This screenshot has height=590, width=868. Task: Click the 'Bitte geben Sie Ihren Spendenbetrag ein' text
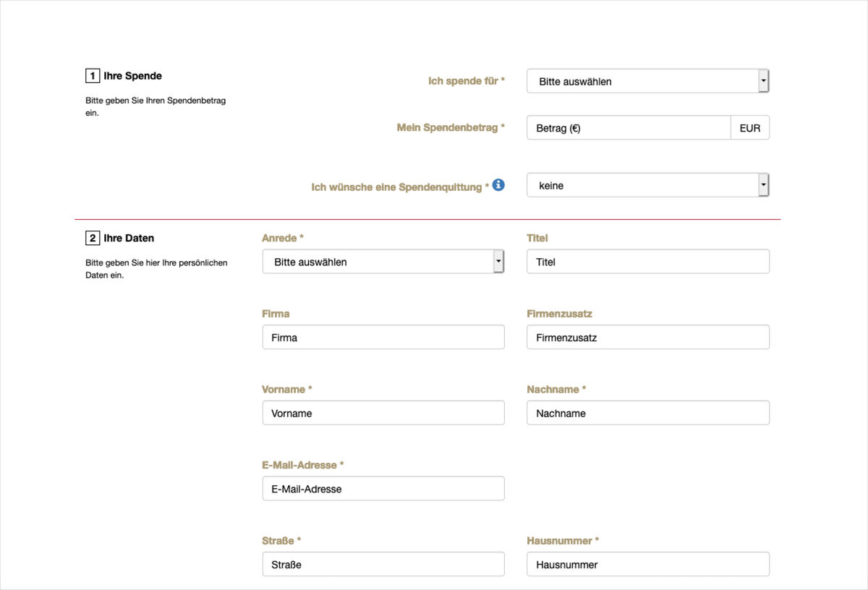[156, 106]
